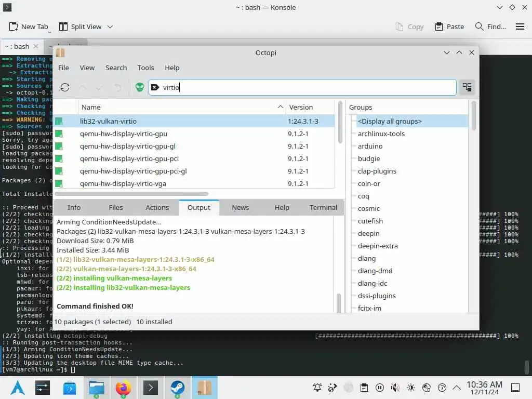This screenshot has width=532, height=399.
Task: Open Octopi Search menu
Action: click(116, 68)
